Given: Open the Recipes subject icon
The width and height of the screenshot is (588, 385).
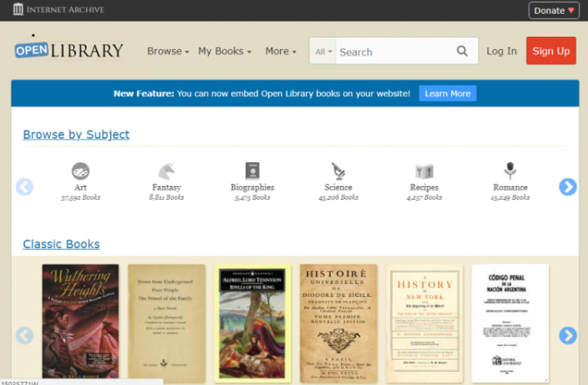Looking at the screenshot, I should 424,171.
